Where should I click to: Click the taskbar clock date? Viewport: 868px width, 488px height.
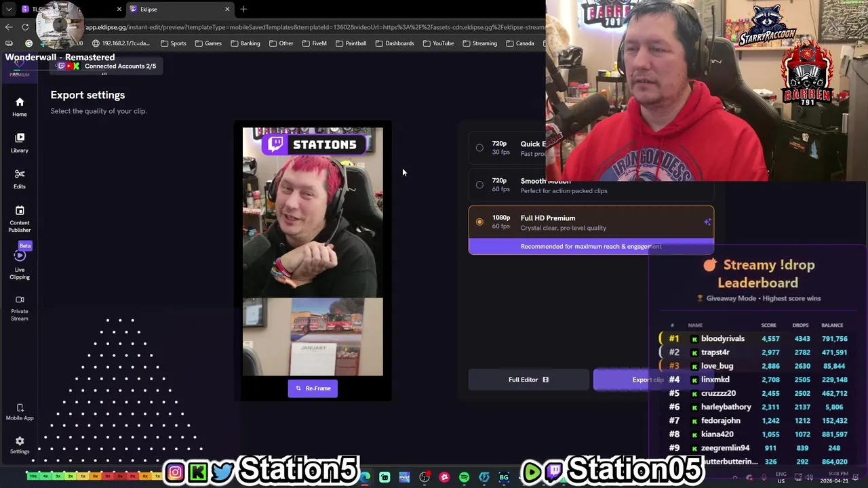coord(835,477)
